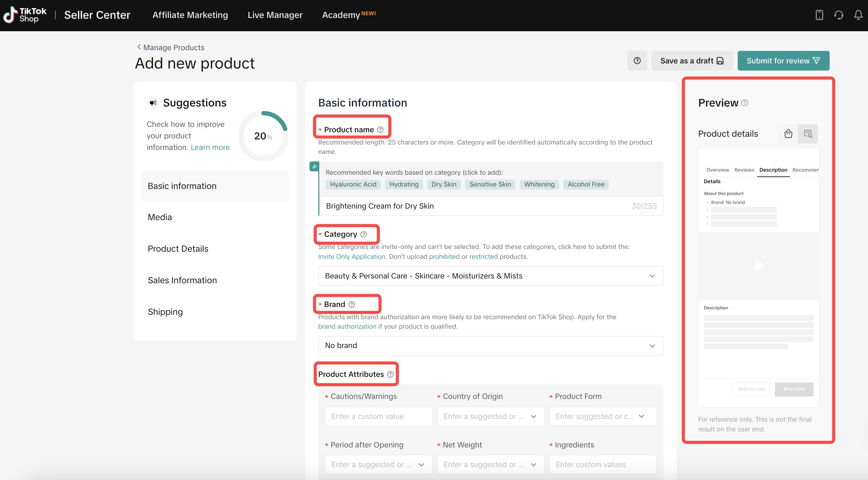Open Affiliate Marketing in top navigation
This screenshot has width=868, height=480.
[190, 15]
